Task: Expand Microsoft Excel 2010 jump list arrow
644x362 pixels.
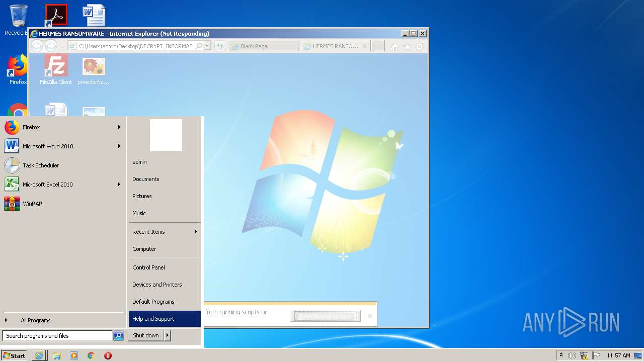Action: pyautogui.click(x=119, y=185)
